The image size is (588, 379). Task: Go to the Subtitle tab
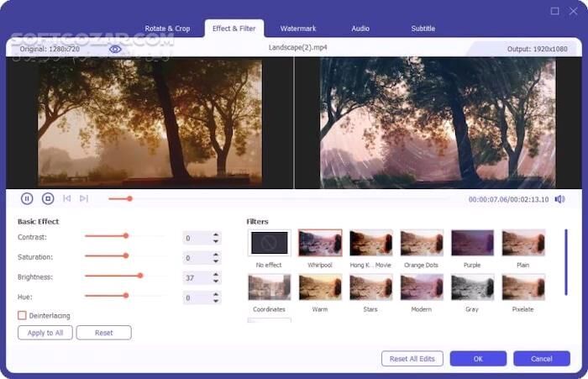pyautogui.click(x=423, y=29)
